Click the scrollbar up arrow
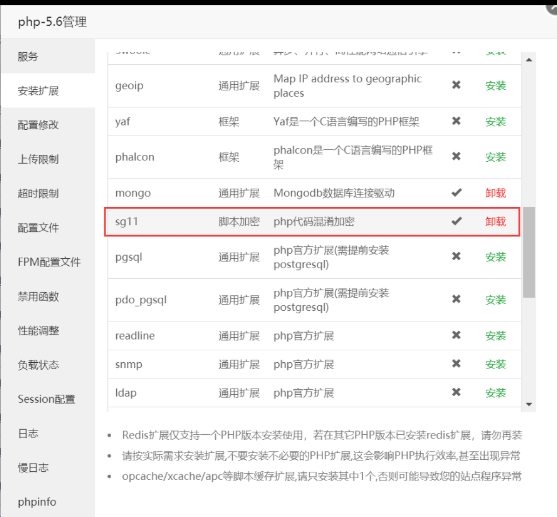Screen dimensions: 557x517 [x=529, y=60]
